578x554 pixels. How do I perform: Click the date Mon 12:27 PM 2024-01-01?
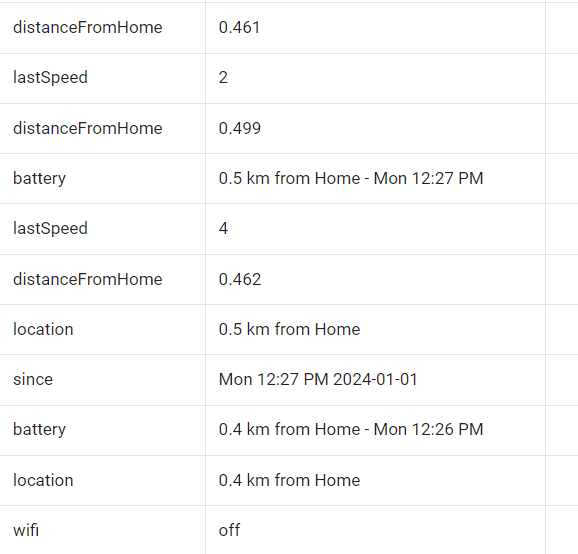[318, 380]
